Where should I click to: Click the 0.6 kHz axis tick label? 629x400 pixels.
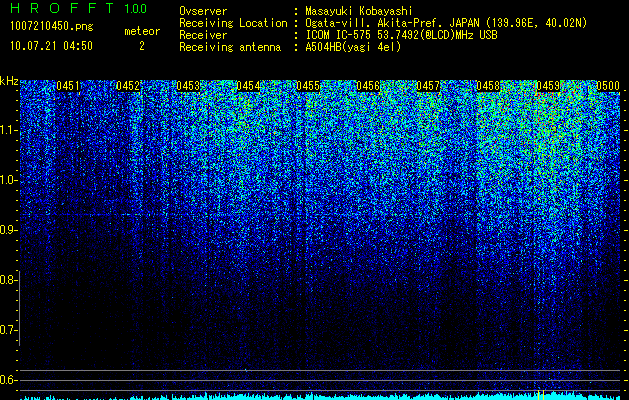click(8, 380)
